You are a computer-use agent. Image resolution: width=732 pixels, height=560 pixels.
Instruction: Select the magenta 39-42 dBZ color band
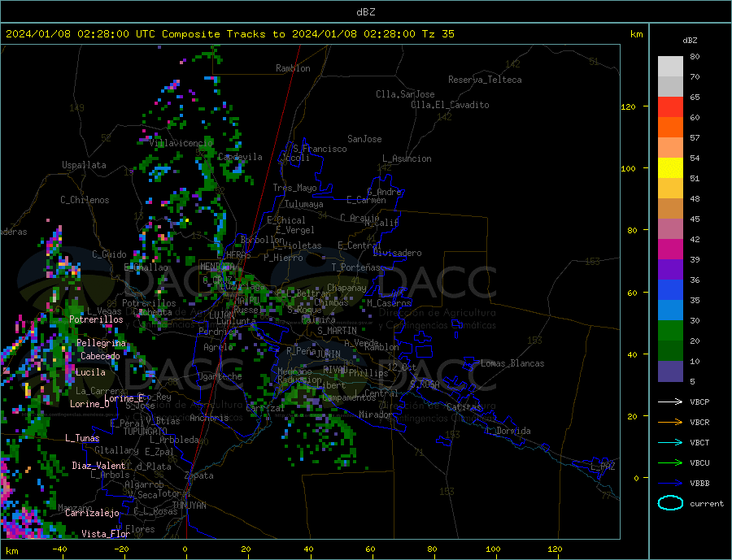670,250
